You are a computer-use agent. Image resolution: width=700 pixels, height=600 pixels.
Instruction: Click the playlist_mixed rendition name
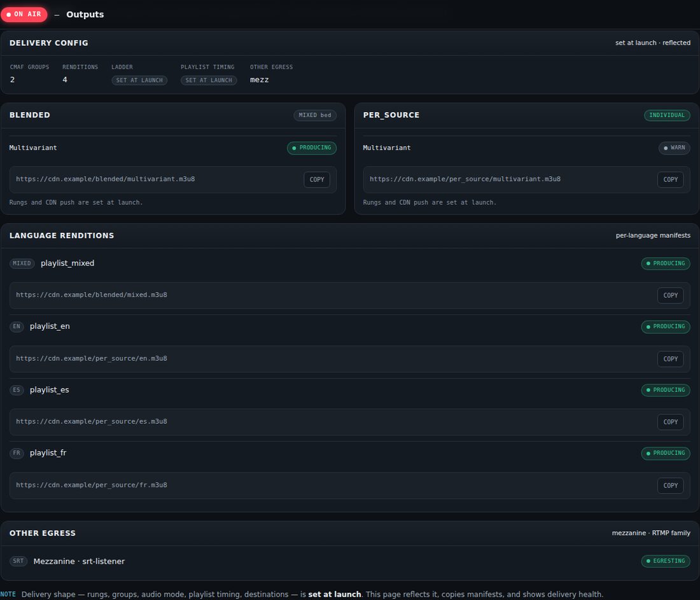[67, 263]
